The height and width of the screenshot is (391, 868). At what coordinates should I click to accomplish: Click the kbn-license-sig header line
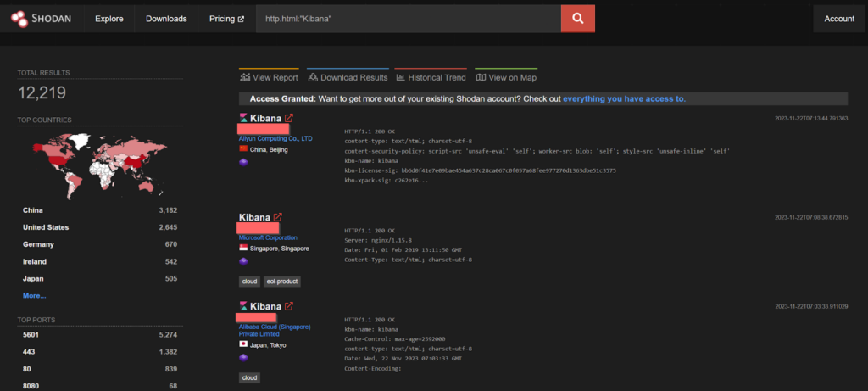(480, 170)
